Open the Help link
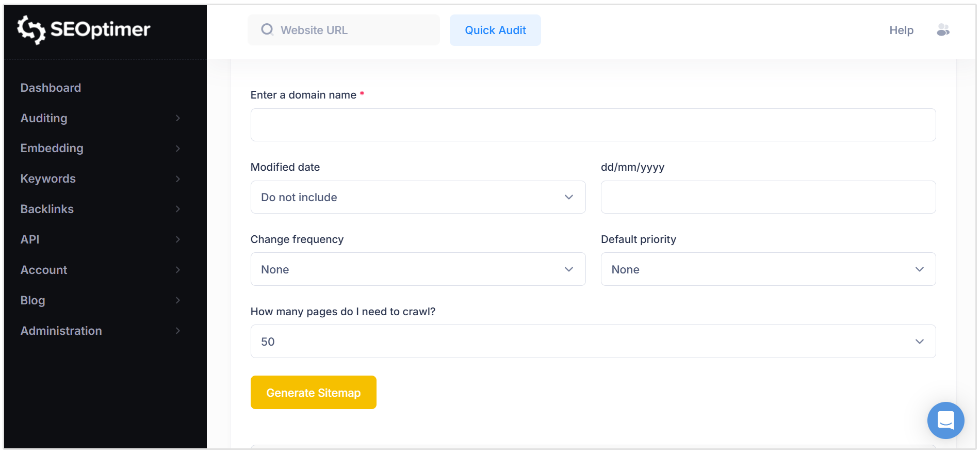The height and width of the screenshot is (454, 980). 901,30
